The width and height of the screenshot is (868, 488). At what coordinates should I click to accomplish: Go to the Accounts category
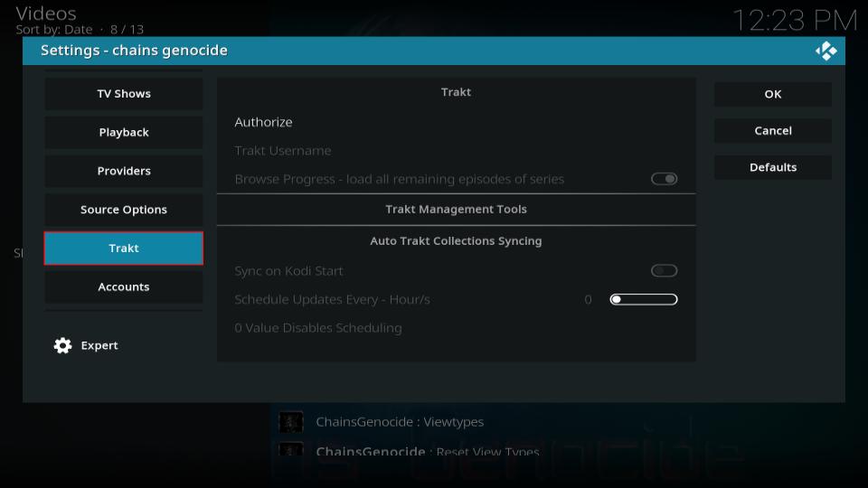124,286
